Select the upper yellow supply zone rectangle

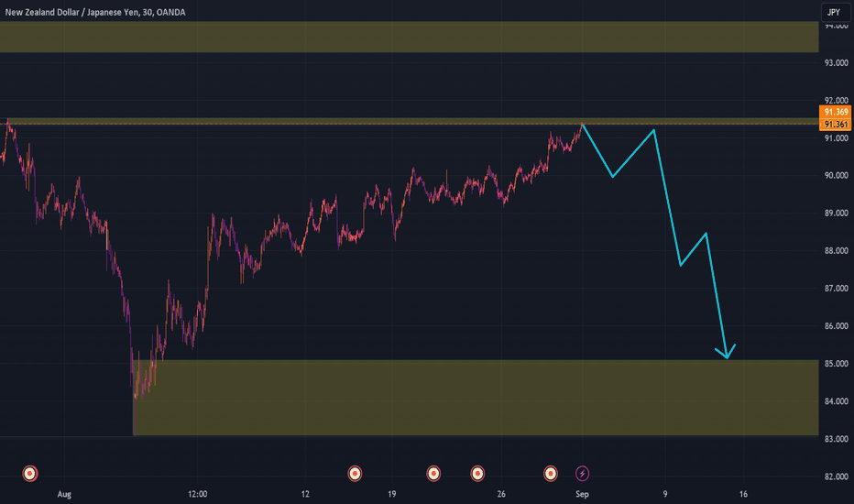coord(409,37)
